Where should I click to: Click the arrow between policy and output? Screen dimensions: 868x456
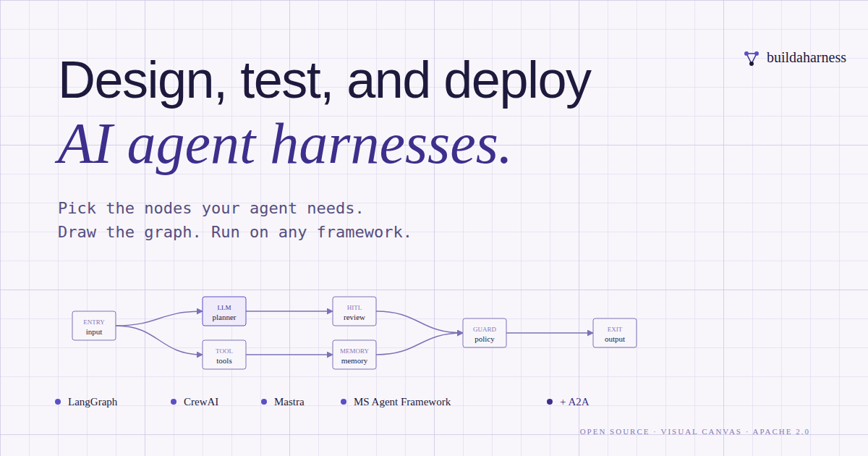(550, 333)
